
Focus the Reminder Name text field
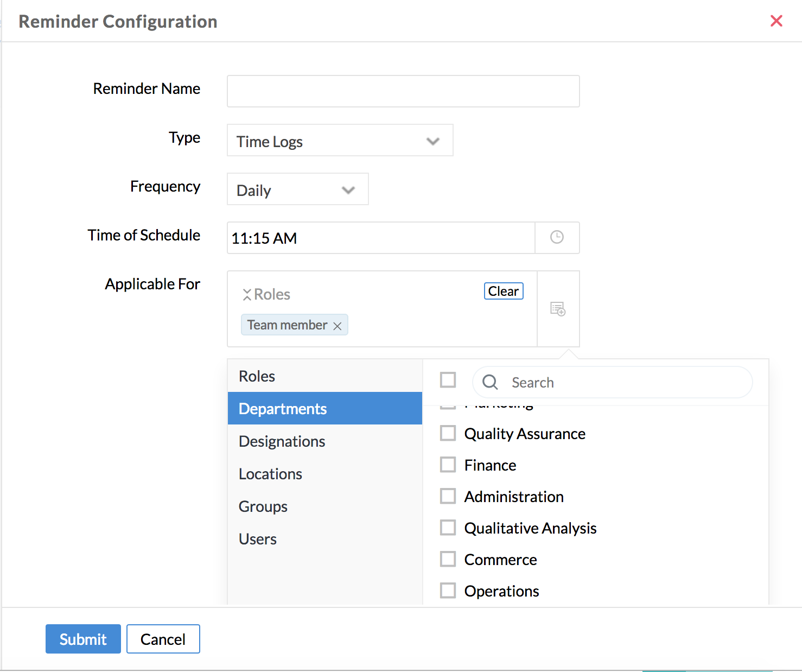click(403, 91)
